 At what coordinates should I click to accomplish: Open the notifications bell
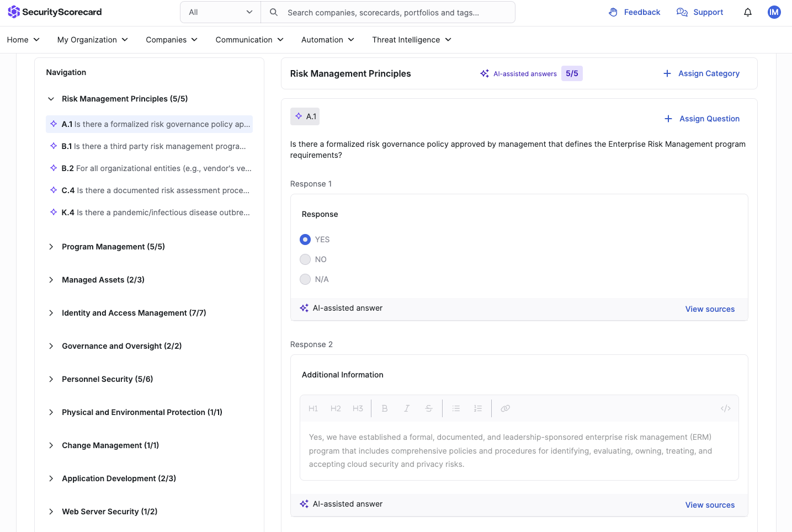point(748,12)
